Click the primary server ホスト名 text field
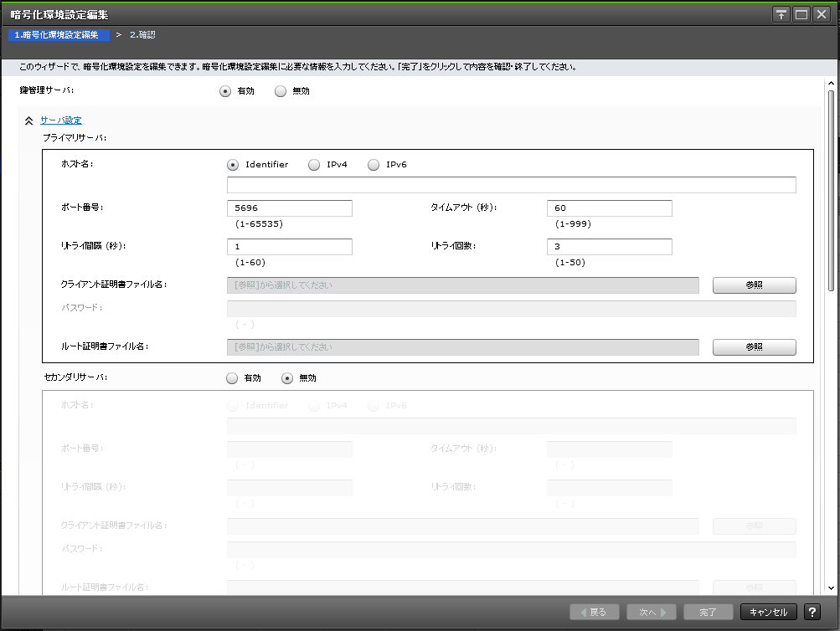The height and width of the screenshot is (631, 840). pyautogui.click(x=511, y=185)
